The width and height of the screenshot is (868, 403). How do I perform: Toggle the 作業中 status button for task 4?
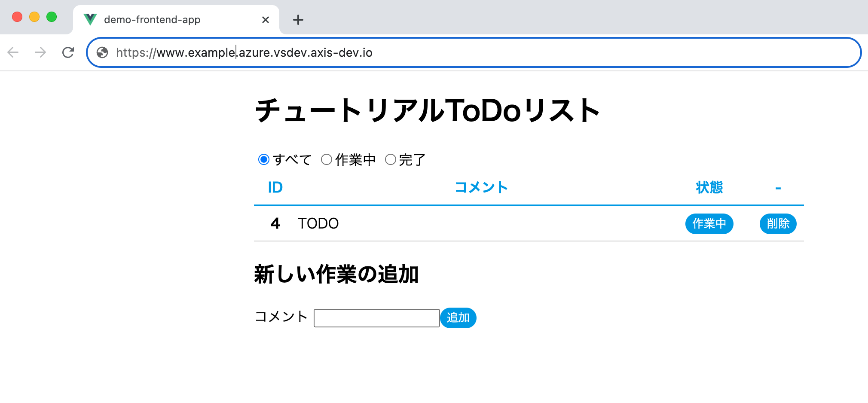coord(709,224)
